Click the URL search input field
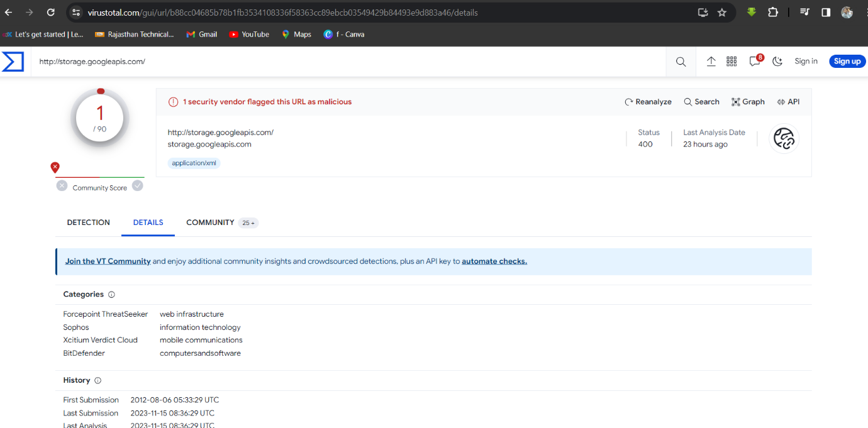Screen dimensions: 868x428 click(x=346, y=62)
